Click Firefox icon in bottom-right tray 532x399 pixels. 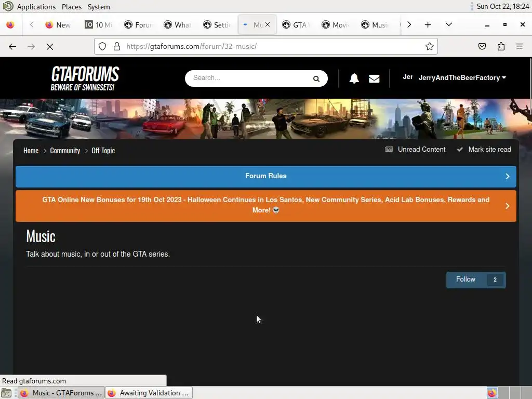[x=491, y=393]
